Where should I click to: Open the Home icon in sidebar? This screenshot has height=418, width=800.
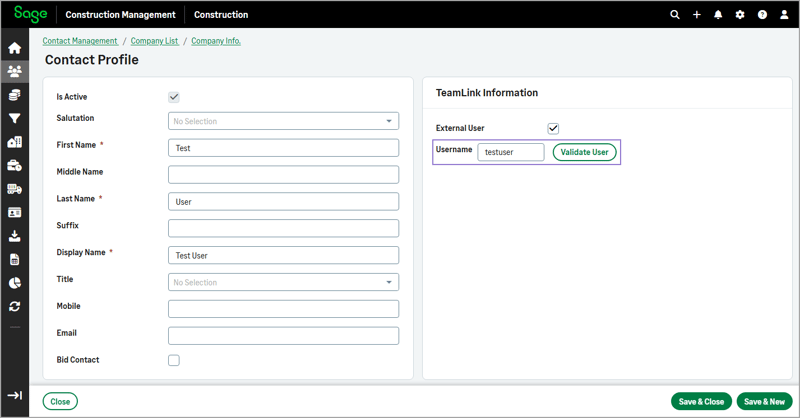[14, 48]
